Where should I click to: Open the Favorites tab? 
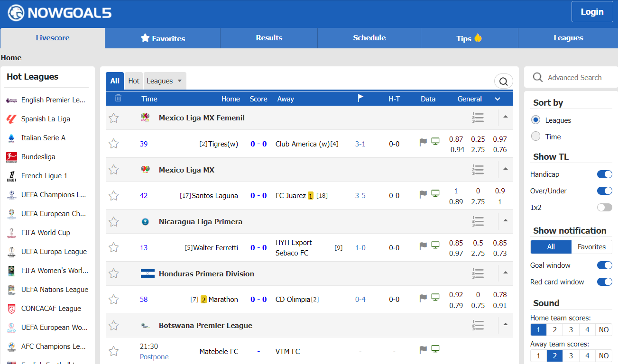point(163,38)
